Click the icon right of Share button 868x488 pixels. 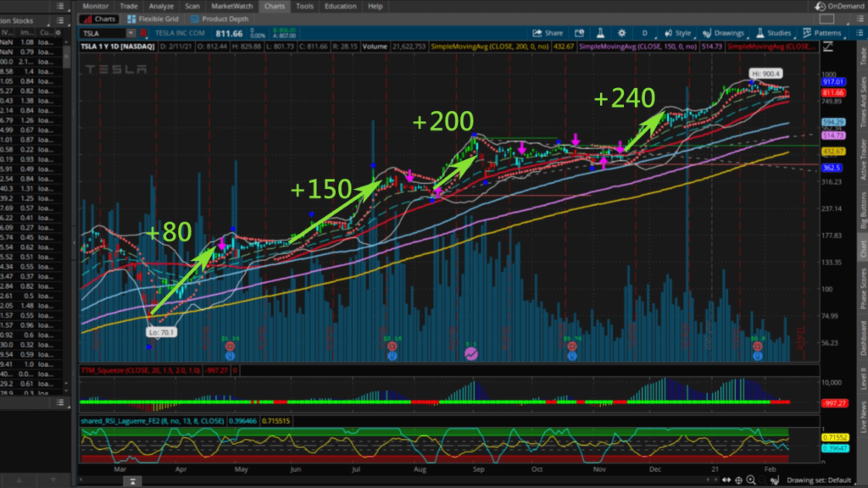[x=579, y=33]
